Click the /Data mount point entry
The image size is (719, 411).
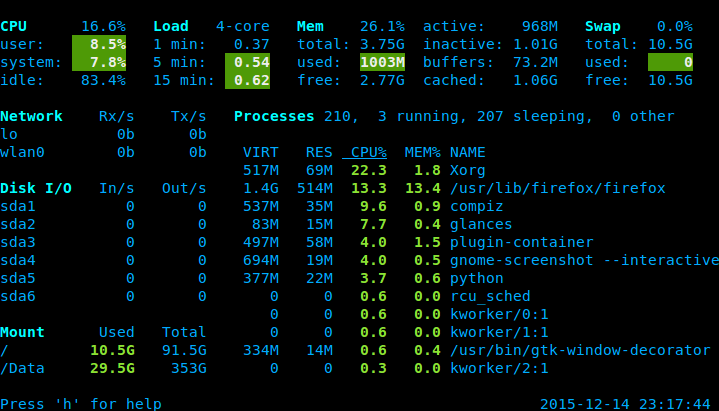coord(22,368)
